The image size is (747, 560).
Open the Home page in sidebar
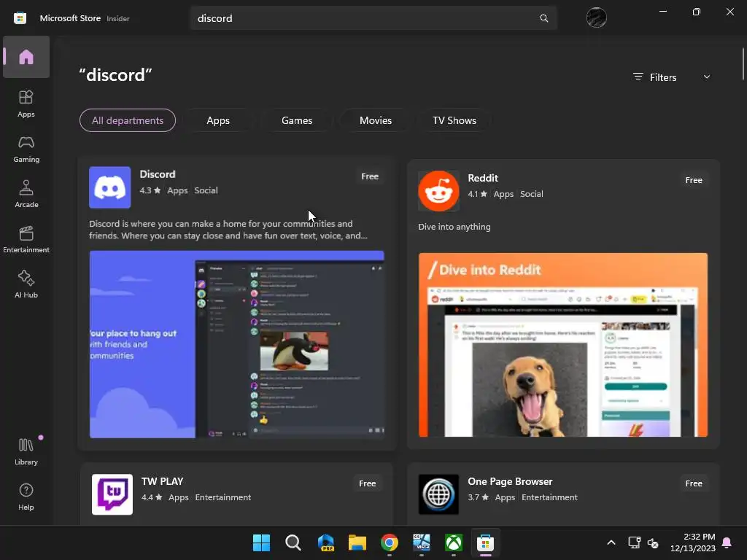26,57
